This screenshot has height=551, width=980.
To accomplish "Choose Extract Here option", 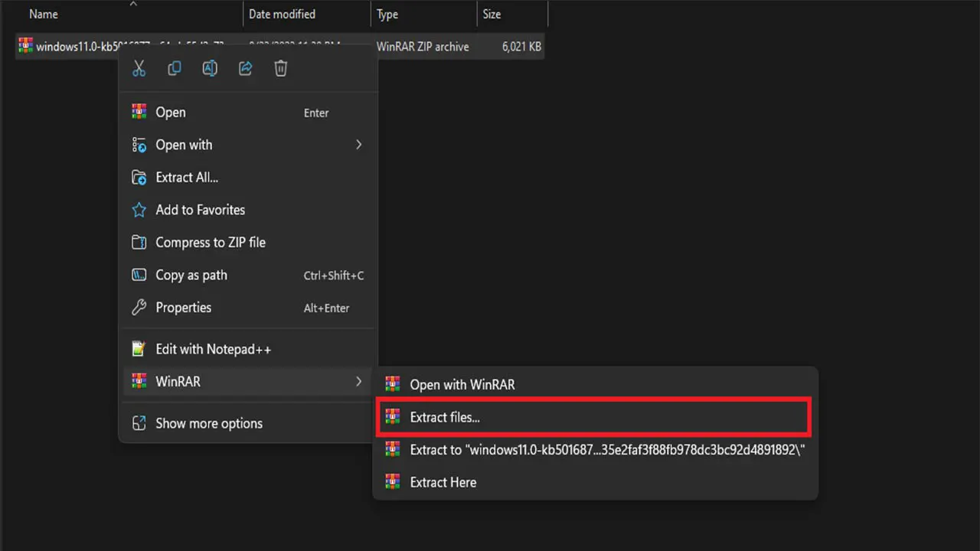I will pos(443,482).
